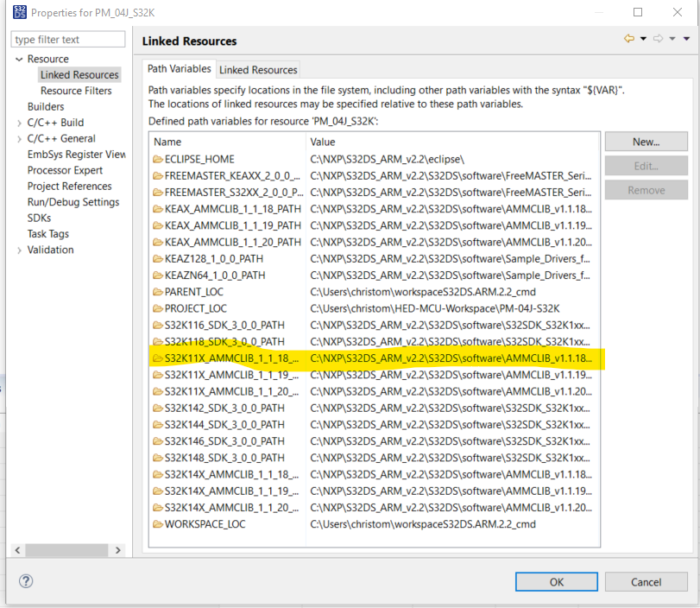The width and height of the screenshot is (700, 608).
Task: Click the WORKSPACE_LOC folder icon
Action: click(x=158, y=524)
